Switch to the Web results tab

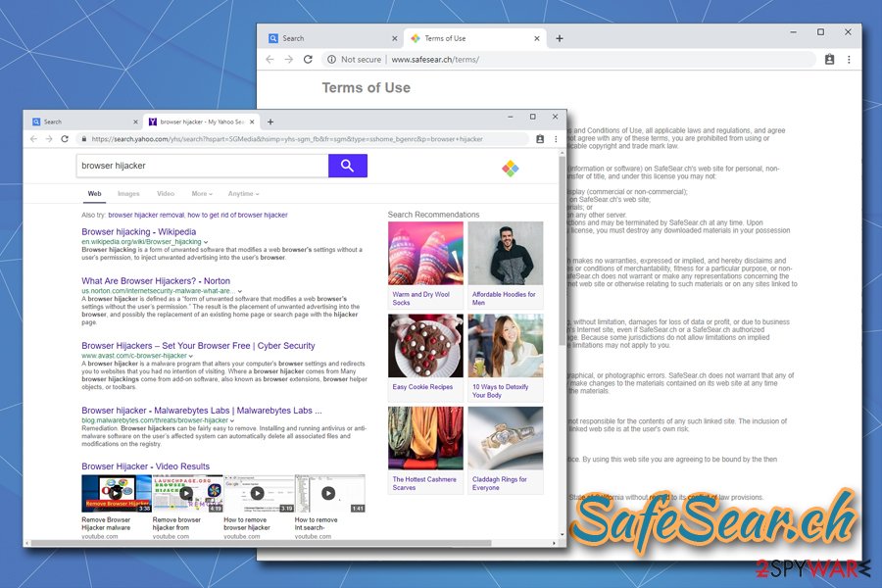point(94,194)
